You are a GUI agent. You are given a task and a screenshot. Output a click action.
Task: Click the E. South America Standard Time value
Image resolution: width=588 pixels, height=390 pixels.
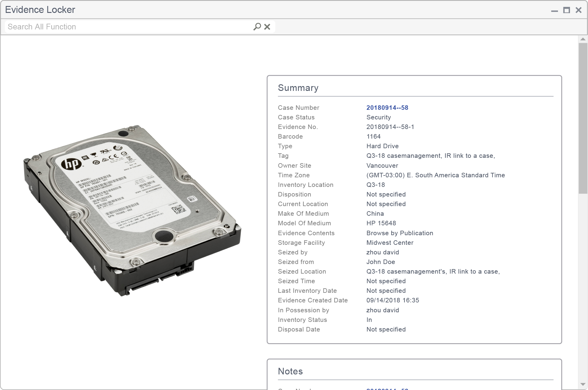435,175
